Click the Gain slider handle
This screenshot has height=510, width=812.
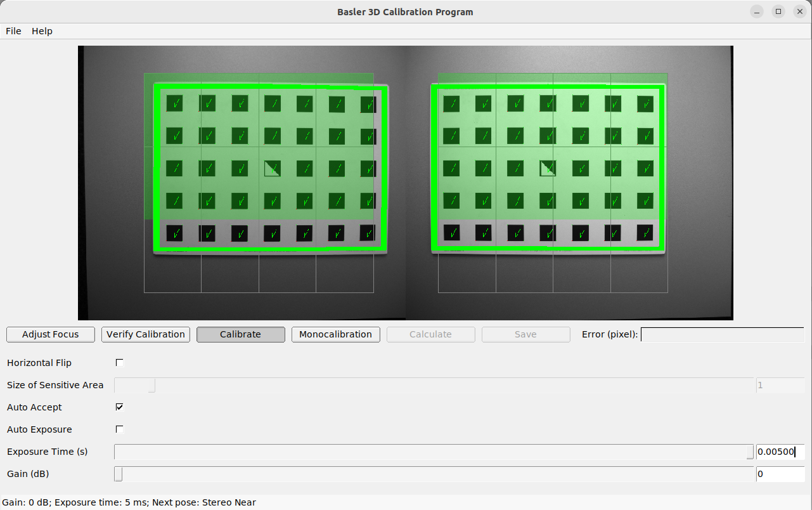click(118, 474)
